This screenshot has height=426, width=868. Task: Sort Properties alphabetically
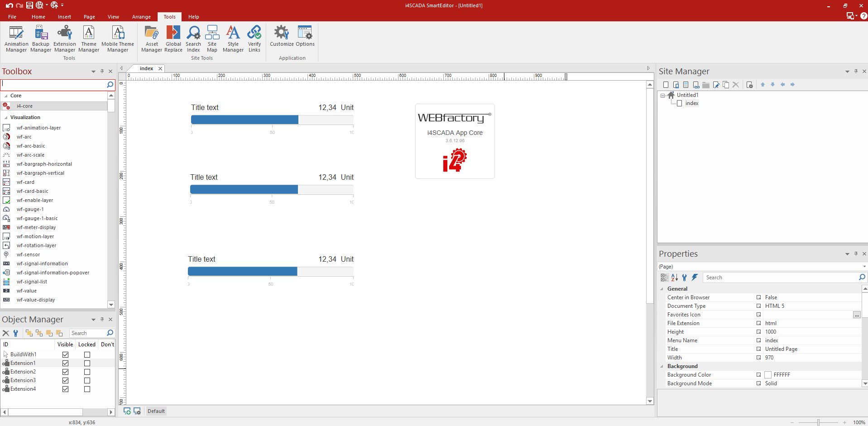[674, 277]
